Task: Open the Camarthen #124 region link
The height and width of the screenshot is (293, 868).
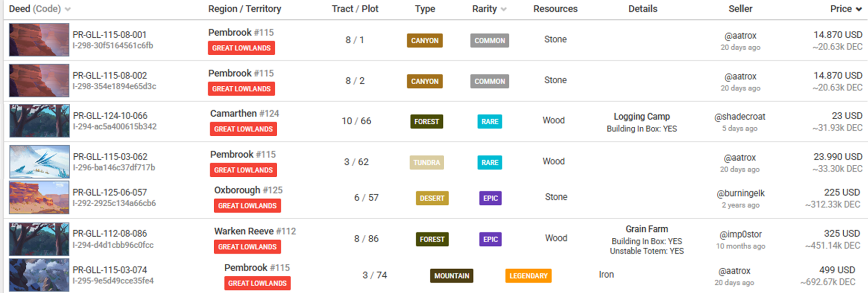Action: tap(244, 113)
